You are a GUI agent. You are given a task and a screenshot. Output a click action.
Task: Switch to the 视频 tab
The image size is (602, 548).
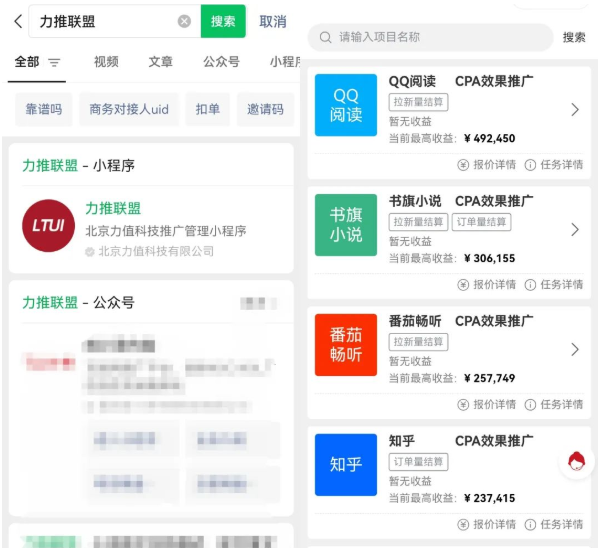(x=106, y=62)
